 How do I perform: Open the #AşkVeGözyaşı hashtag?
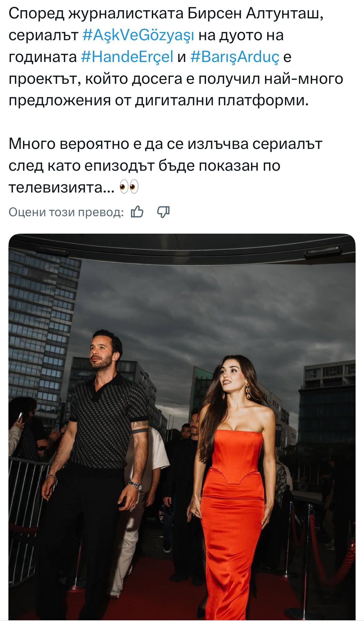click(x=138, y=35)
